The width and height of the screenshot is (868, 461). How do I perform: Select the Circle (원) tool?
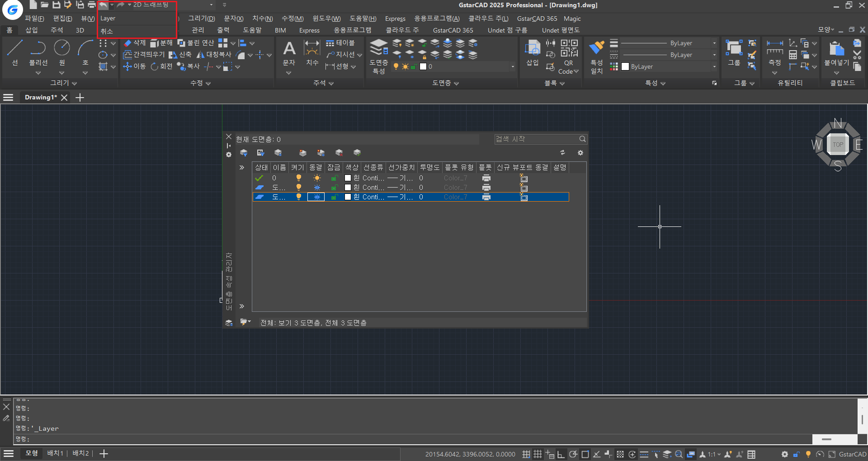[x=62, y=52]
